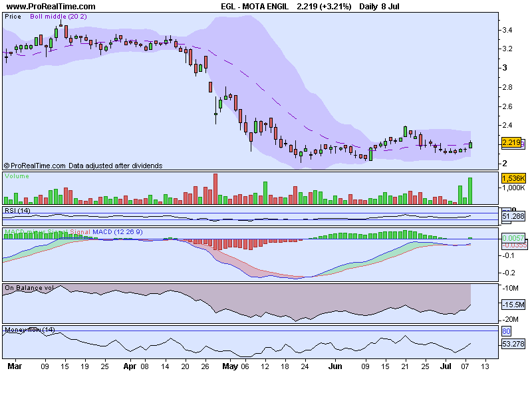The image size is (532, 399).
Task: Click the 2.219 (+3.21%) quote in the header
Action: point(324,7)
